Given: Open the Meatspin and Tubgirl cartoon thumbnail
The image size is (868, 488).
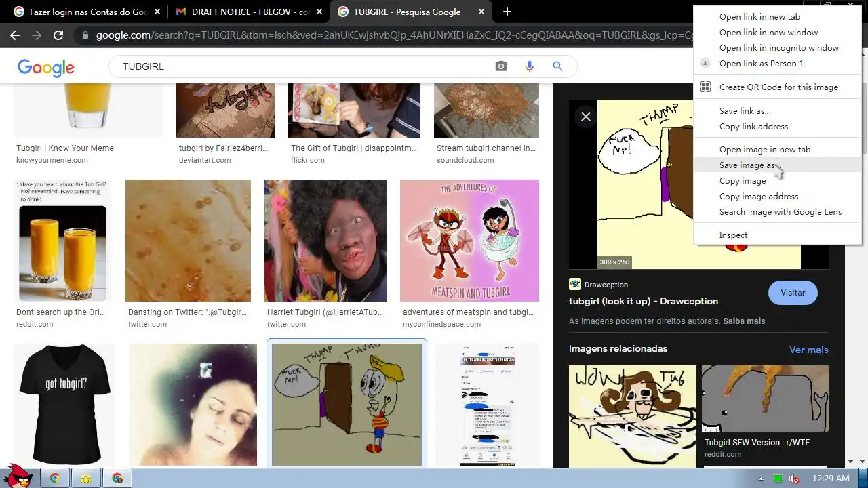Looking at the screenshot, I should point(469,241).
